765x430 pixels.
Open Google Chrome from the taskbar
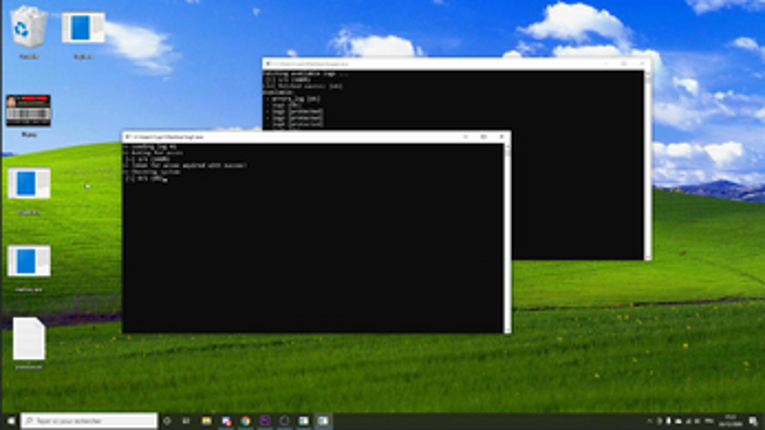pos(245,421)
